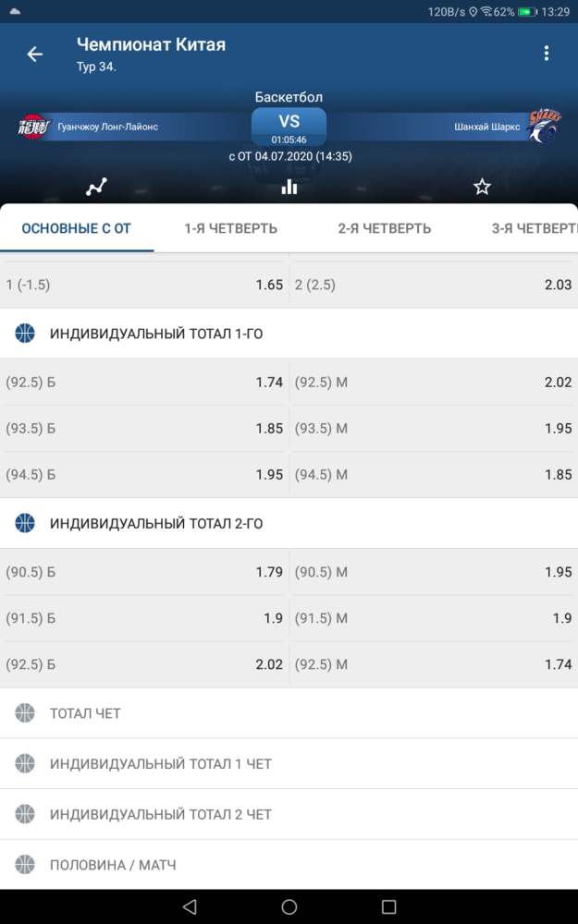Open the bar chart icon
The height and width of the screenshot is (924, 578).
coord(289,187)
